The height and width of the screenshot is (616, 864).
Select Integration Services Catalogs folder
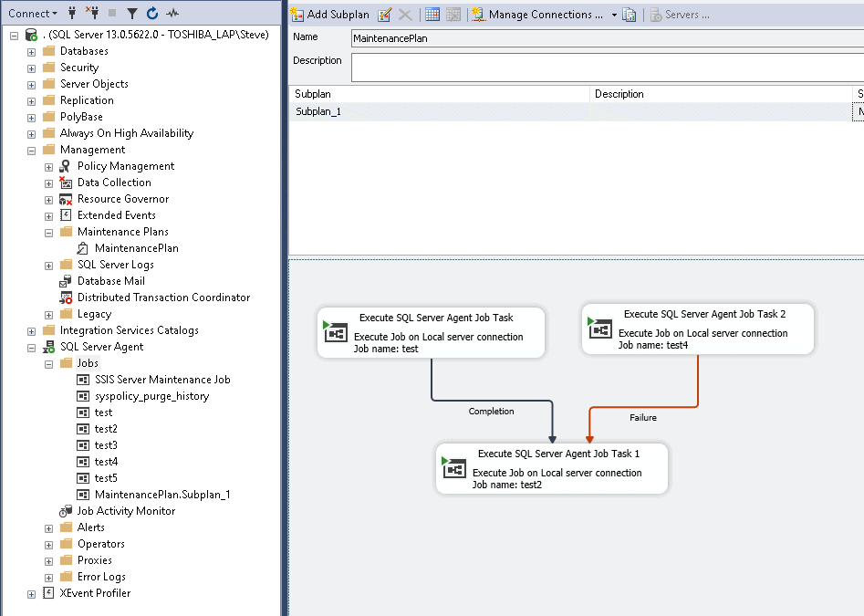(x=129, y=330)
